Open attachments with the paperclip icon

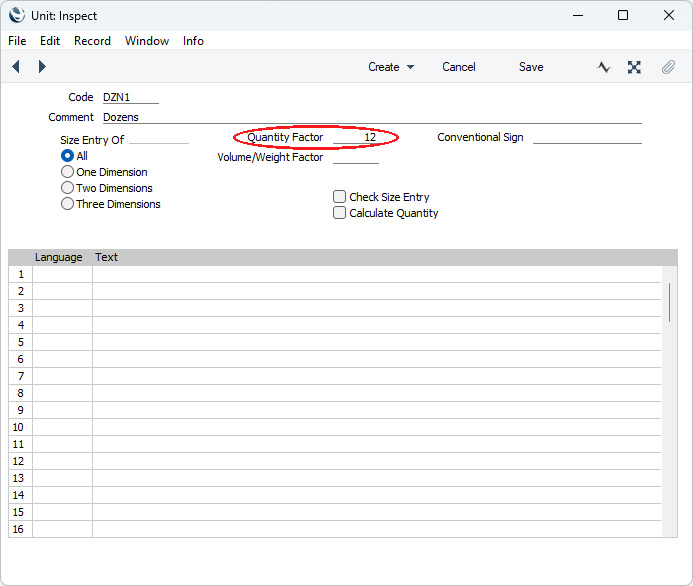pyautogui.click(x=668, y=67)
